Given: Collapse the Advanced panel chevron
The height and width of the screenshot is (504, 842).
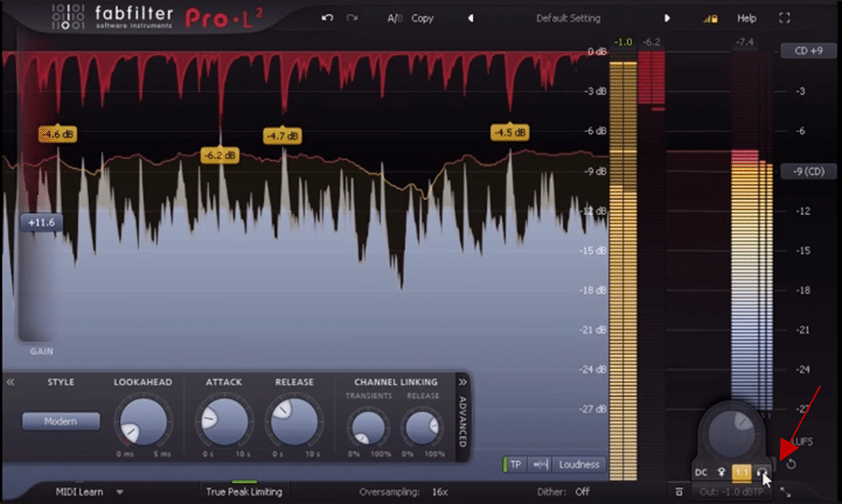Looking at the screenshot, I should [x=462, y=382].
